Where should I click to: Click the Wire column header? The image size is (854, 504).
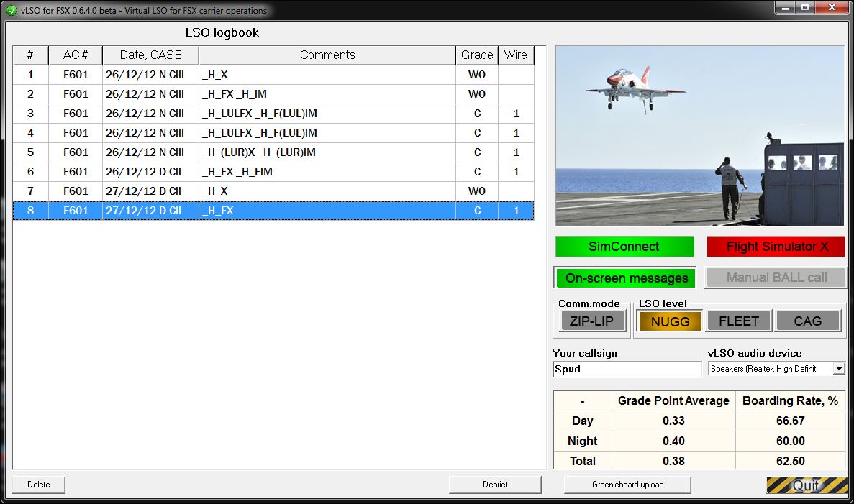pos(516,55)
